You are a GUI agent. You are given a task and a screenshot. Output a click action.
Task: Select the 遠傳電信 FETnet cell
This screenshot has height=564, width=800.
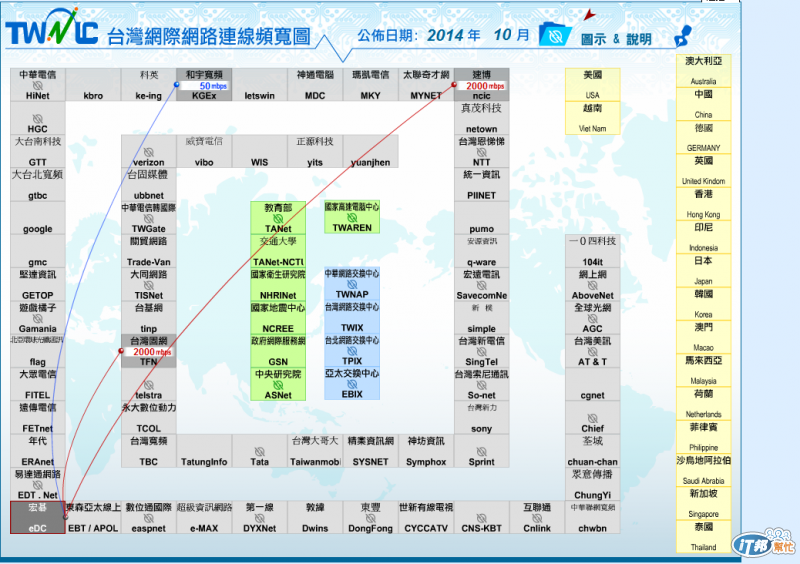point(38,418)
